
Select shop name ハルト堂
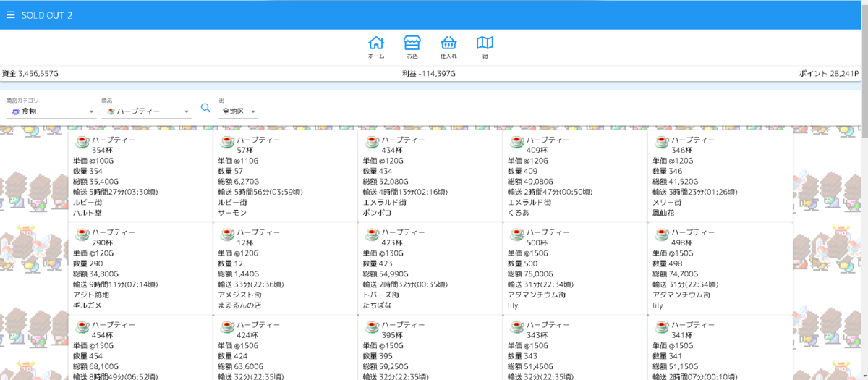88,213
